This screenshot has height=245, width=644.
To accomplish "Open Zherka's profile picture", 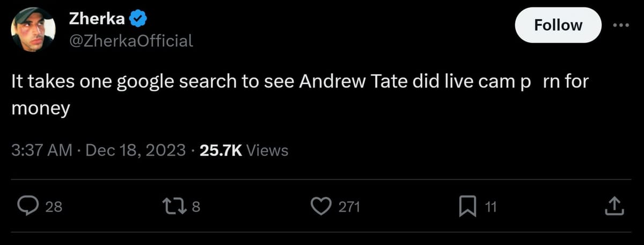I will (x=32, y=30).
